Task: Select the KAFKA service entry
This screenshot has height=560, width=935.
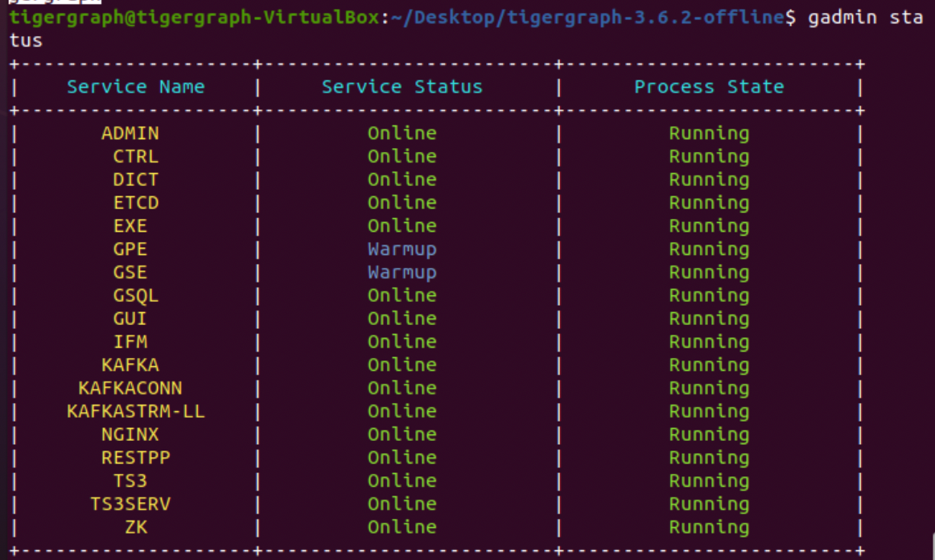Action: [130, 364]
